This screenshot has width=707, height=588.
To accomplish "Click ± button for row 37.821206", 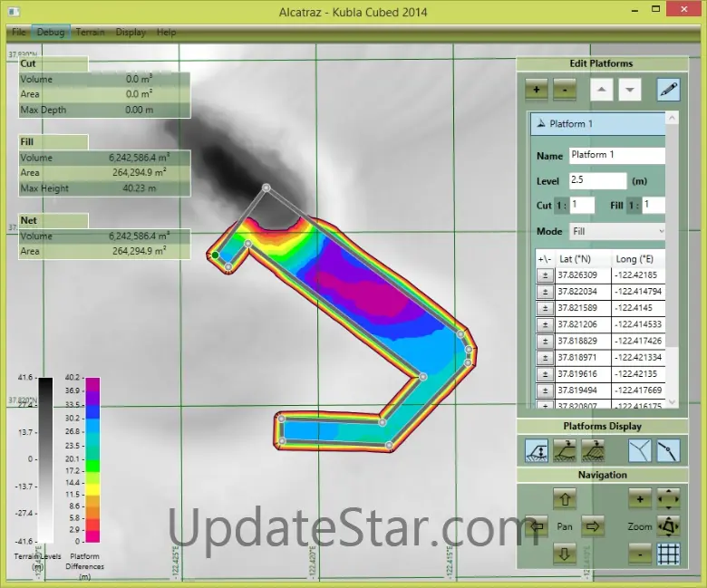I will coord(545,324).
